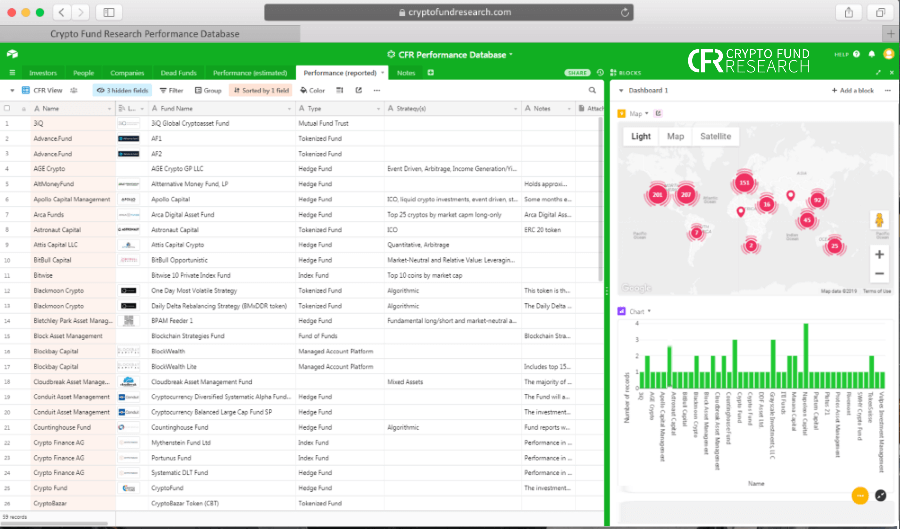Open base revision history clock icon
Screen dimensions: 900x529
point(600,73)
